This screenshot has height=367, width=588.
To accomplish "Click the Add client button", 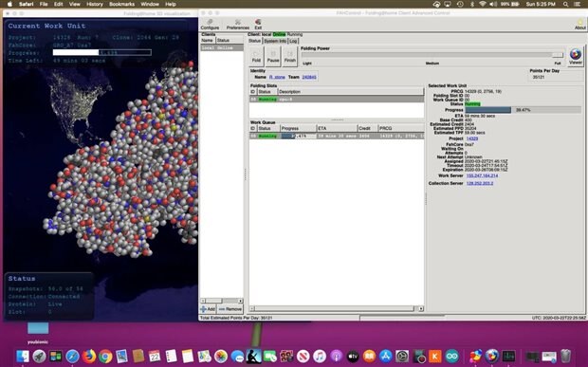I will [208, 309].
